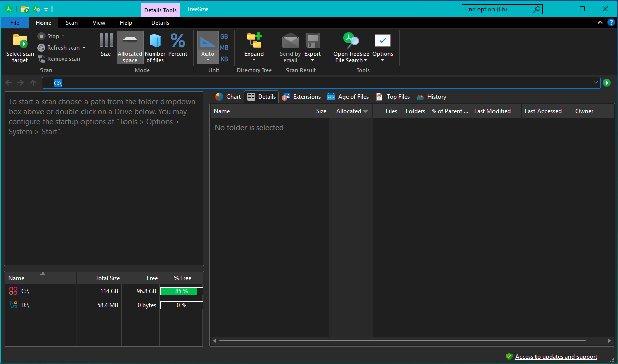This screenshot has width=618, height=364.
Task: Switch mode to Size
Action: 106,48
